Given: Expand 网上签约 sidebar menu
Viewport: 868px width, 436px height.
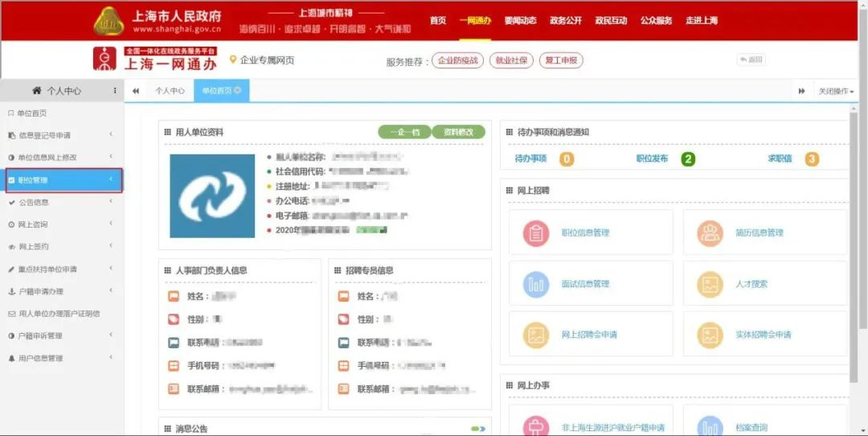Looking at the screenshot, I should point(62,246).
